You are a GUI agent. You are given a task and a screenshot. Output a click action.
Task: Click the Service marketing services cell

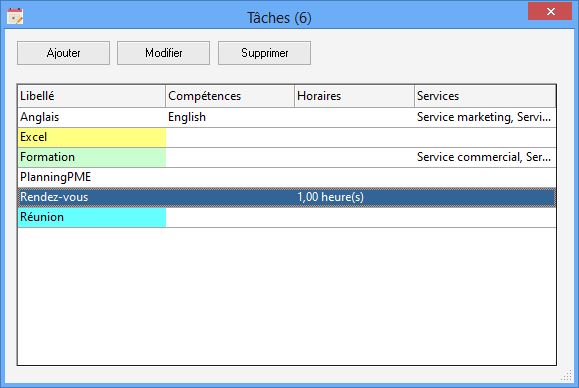485,117
